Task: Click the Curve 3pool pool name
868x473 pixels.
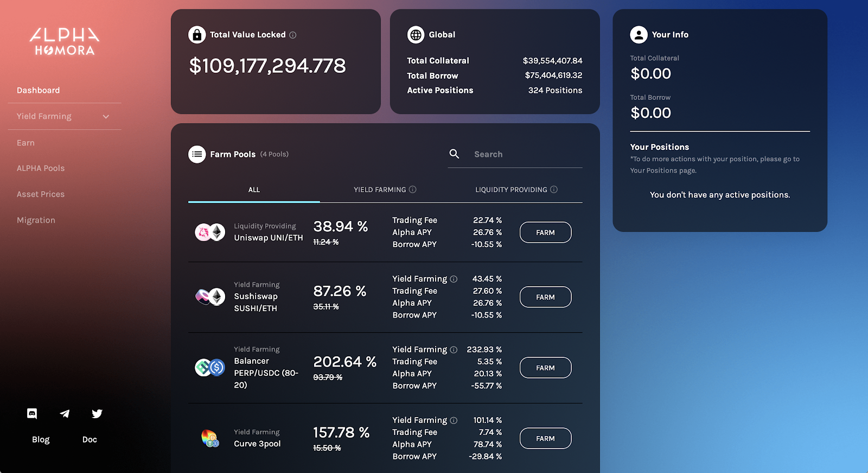Action: pos(257,444)
